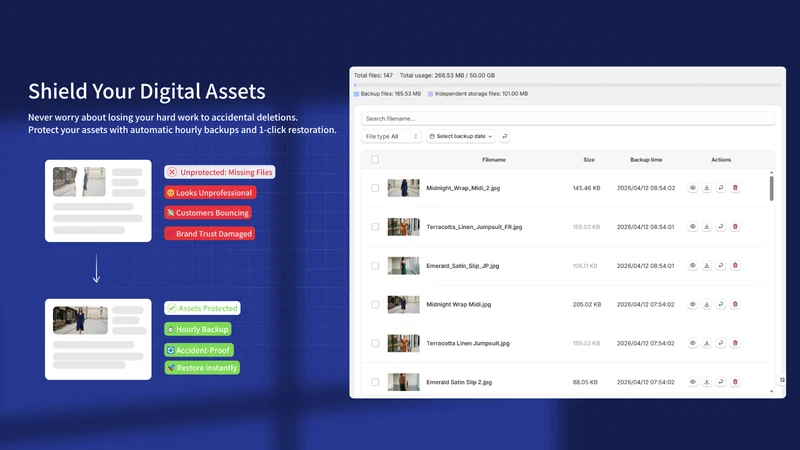The width and height of the screenshot is (800, 450).
Task: Restore Emerald_Satin_Slip_JP.jpg with its restore icon
Action: (721, 265)
